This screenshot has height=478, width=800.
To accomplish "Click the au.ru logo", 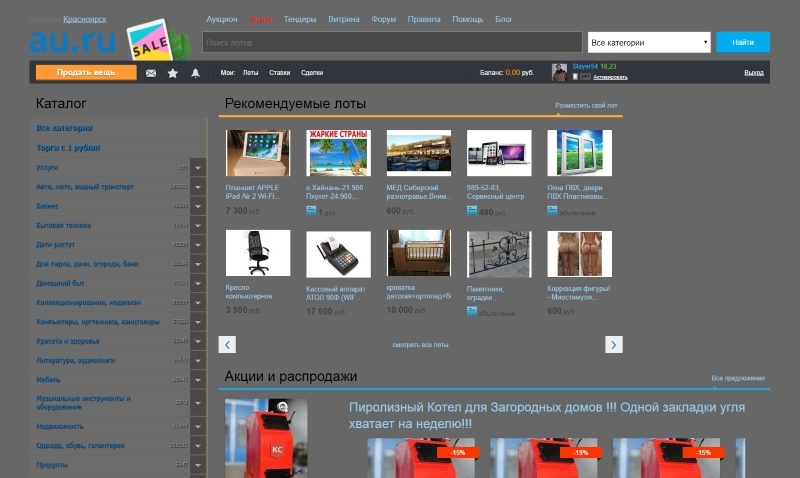I will click(x=72, y=41).
